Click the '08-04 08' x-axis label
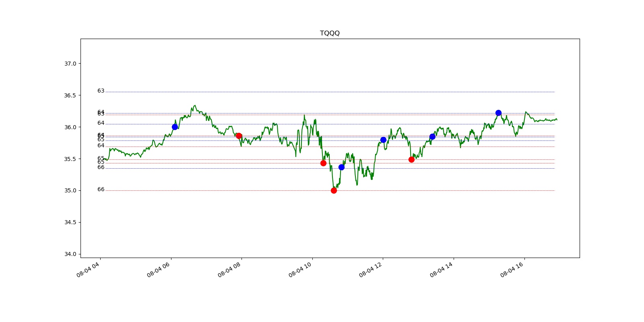Viewport: 644px width, 322px height. pyautogui.click(x=229, y=269)
